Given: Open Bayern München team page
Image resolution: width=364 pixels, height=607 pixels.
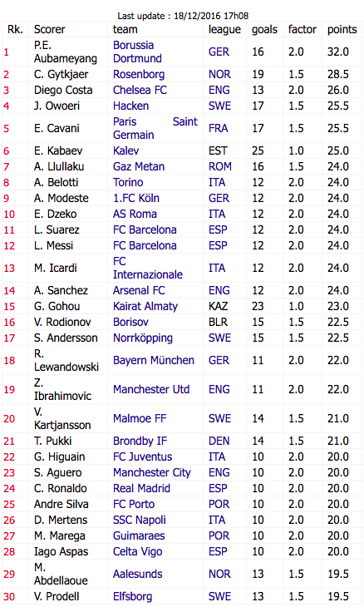Looking at the screenshot, I should click(154, 360).
